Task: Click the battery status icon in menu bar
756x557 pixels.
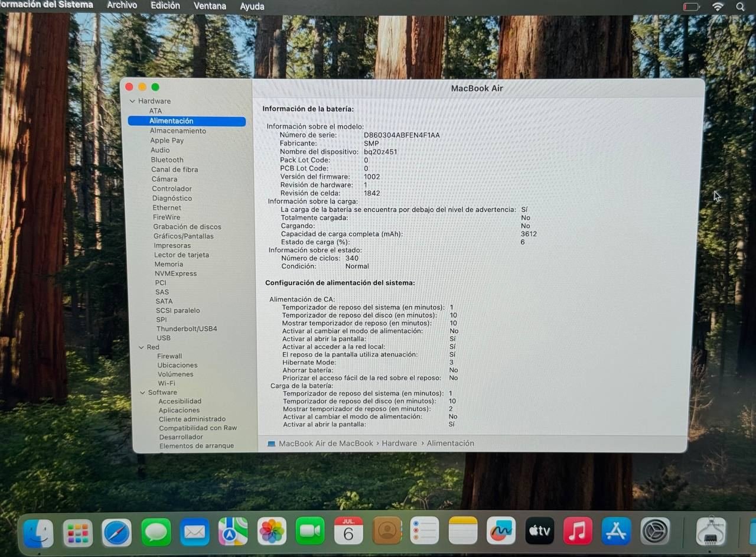Action: click(x=690, y=6)
